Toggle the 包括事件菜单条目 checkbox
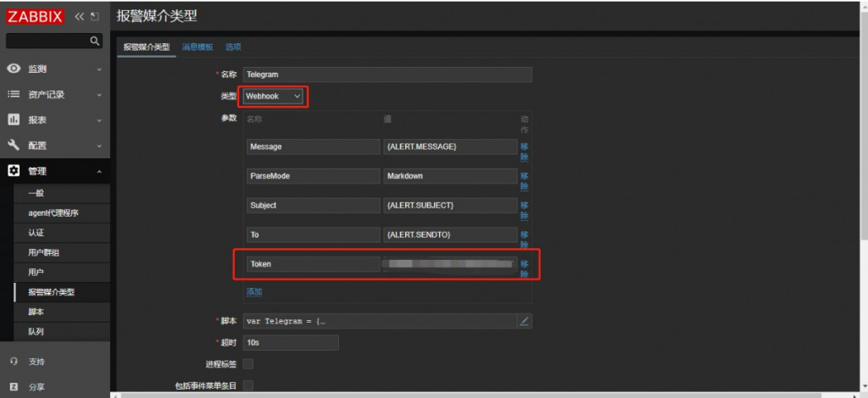Viewport: 868px width, 398px height. pyautogui.click(x=248, y=385)
